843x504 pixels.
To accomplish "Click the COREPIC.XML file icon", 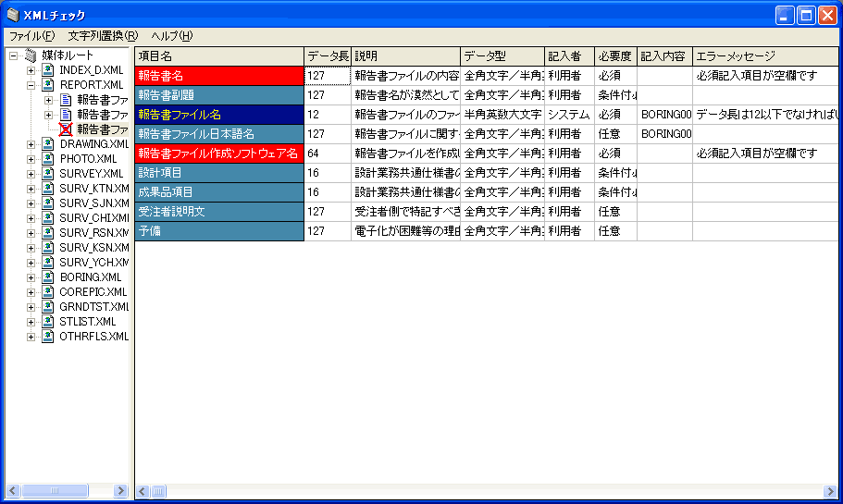I will [x=48, y=292].
